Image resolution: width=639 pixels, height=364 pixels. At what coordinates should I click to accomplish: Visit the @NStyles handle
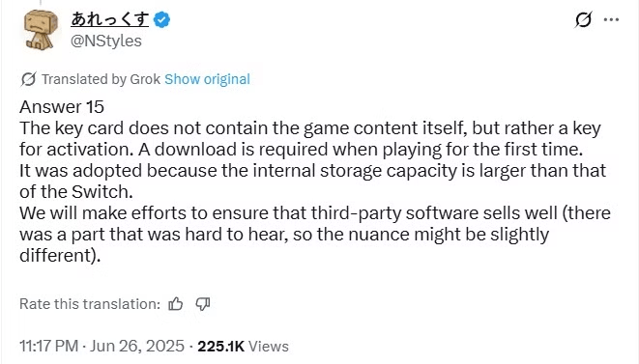[x=106, y=41]
